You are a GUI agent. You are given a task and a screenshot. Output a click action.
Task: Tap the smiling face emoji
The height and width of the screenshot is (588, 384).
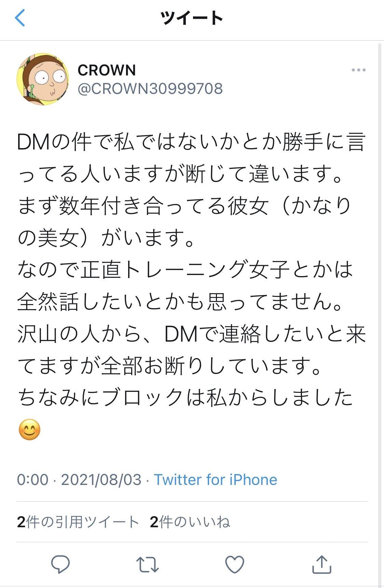coord(29,430)
